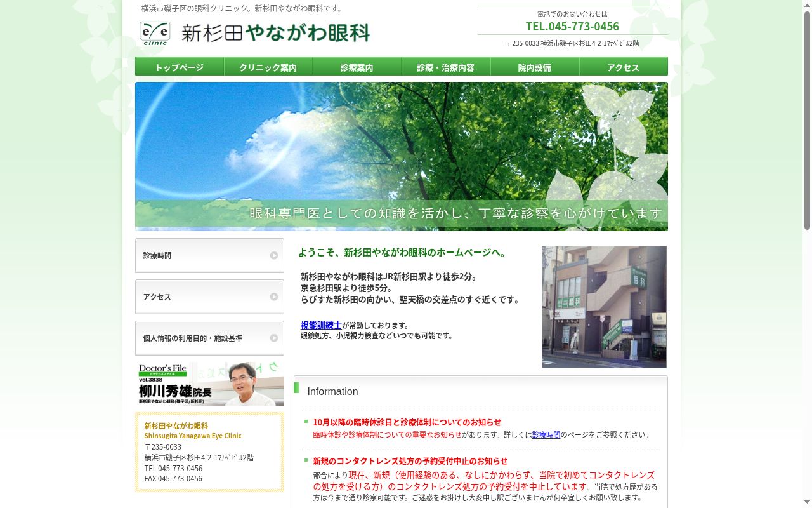Click the 新杉田やながわ眼科 header title

pyautogui.click(x=275, y=32)
